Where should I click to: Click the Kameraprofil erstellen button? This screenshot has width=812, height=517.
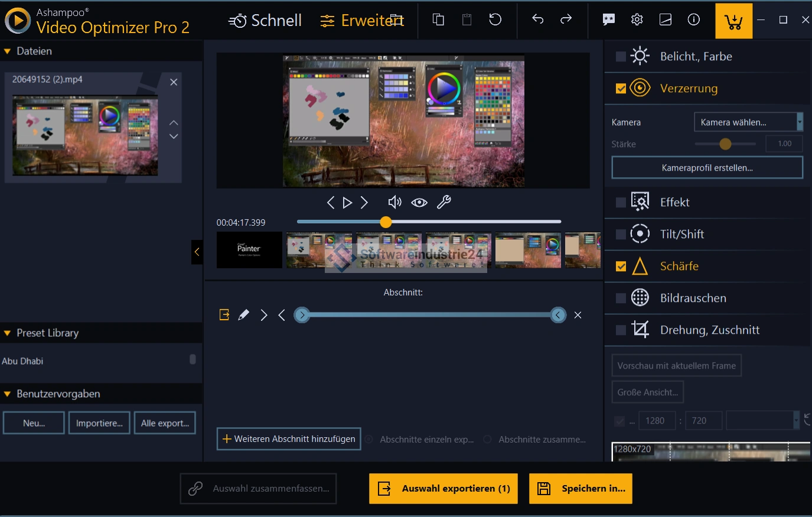(x=707, y=168)
